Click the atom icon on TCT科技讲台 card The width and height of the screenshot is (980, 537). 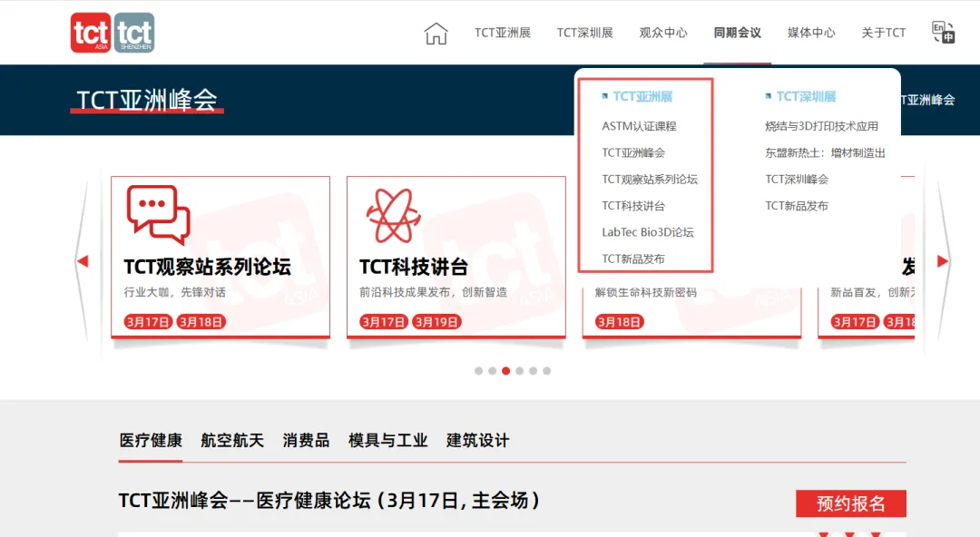pyautogui.click(x=393, y=216)
